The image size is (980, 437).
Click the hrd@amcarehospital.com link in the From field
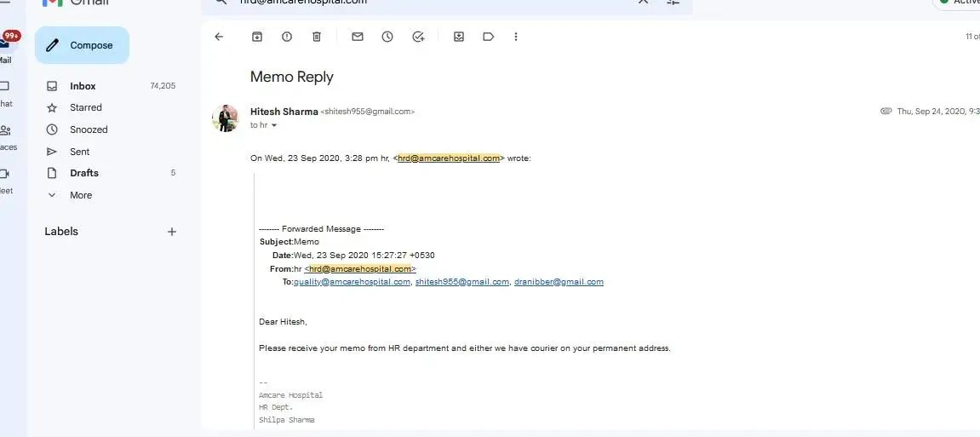(x=360, y=269)
